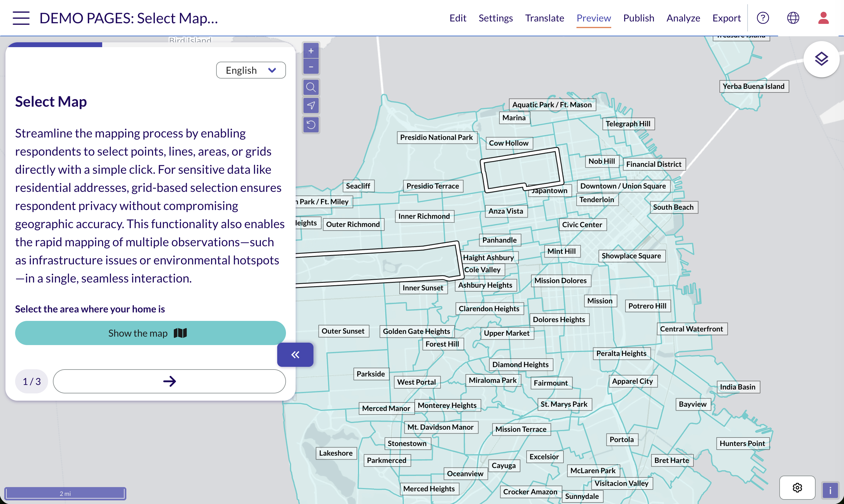The height and width of the screenshot is (504, 844).
Task: Select the Outer Sunset label
Action: (343, 331)
